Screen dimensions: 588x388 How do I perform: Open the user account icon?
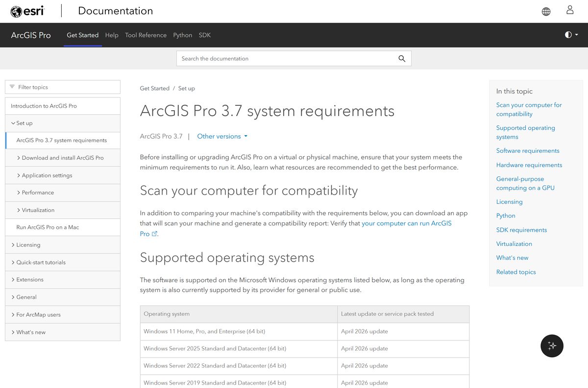[570, 10]
